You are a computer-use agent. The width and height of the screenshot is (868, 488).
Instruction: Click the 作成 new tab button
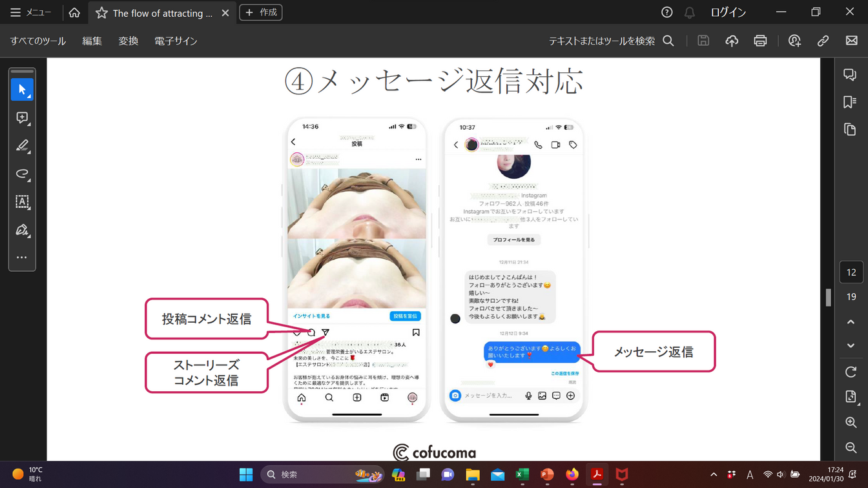click(x=261, y=12)
